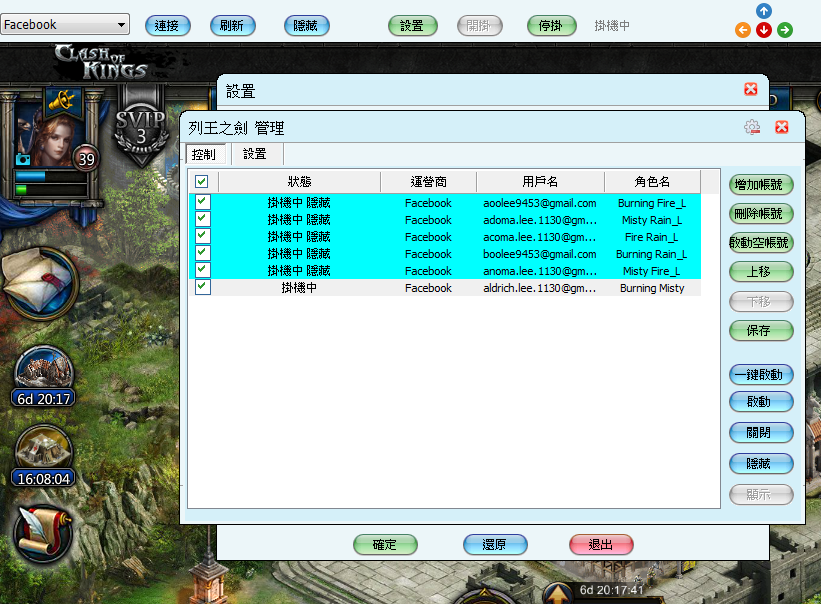Click the 還原 restore button

[x=495, y=545]
